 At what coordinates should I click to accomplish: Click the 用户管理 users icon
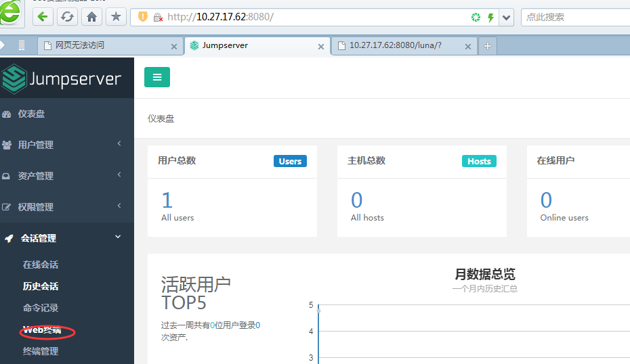[x=7, y=145]
